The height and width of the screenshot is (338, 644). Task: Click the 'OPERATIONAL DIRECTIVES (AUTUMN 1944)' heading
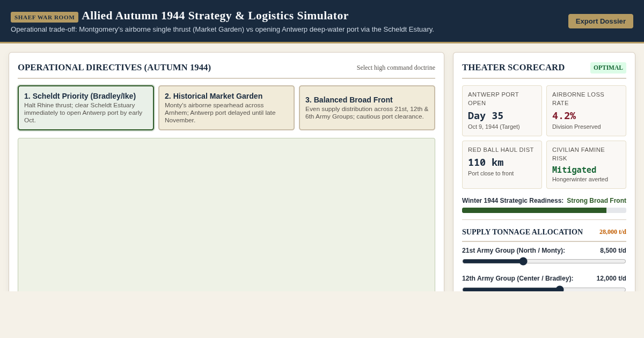[x=114, y=68]
